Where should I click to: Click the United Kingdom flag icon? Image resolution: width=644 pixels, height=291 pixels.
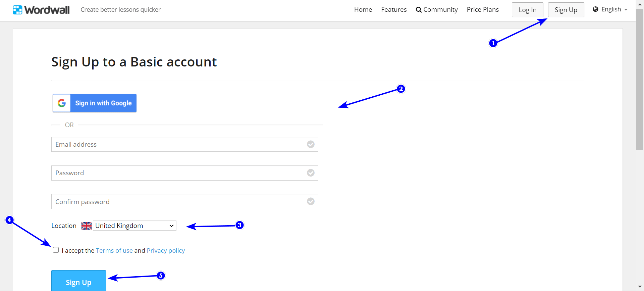(x=87, y=226)
